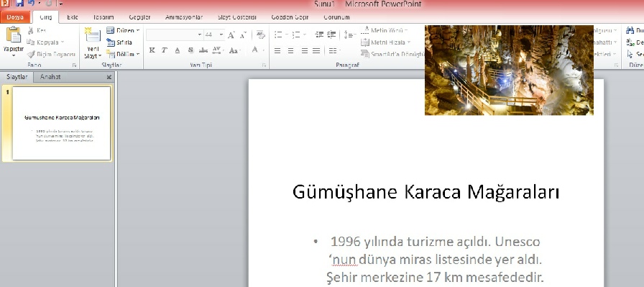The height and width of the screenshot is (287, 644).
Task: Open the Customize Quick Access Toolbar arrow
Action: point(61,4)
